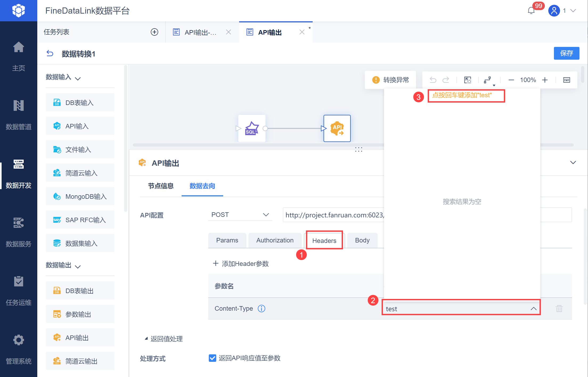Switch to the Body tab
Image resolution: width=588 pixels, height=377 pixels.
(362, 240)
